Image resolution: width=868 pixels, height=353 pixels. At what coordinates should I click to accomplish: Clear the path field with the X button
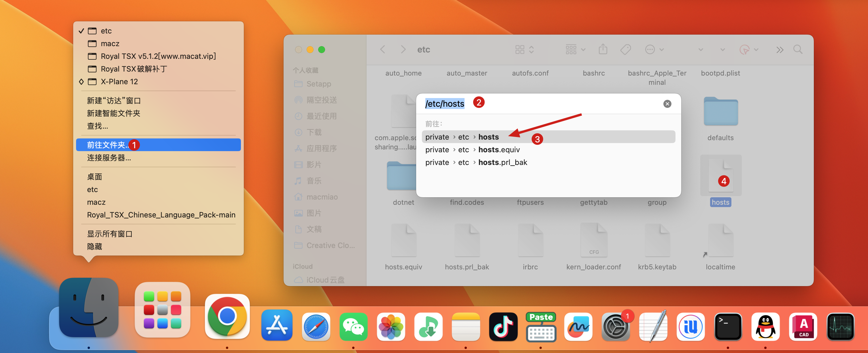pyautogui.click(x=667, y=104)
